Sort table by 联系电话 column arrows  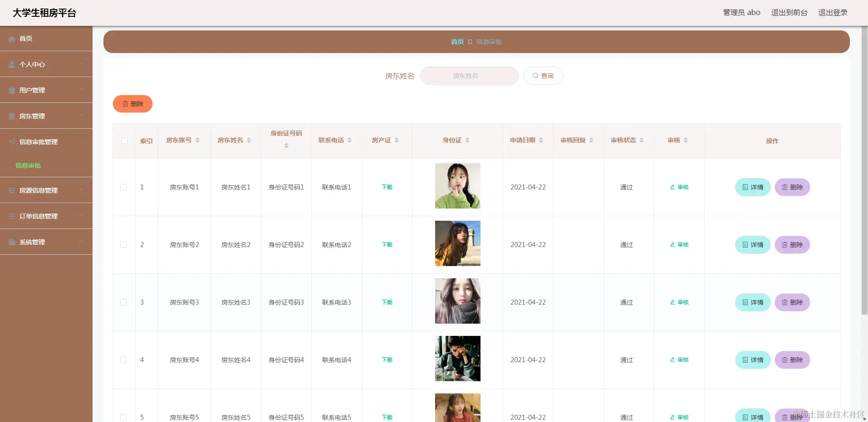(x=349, y=141)
